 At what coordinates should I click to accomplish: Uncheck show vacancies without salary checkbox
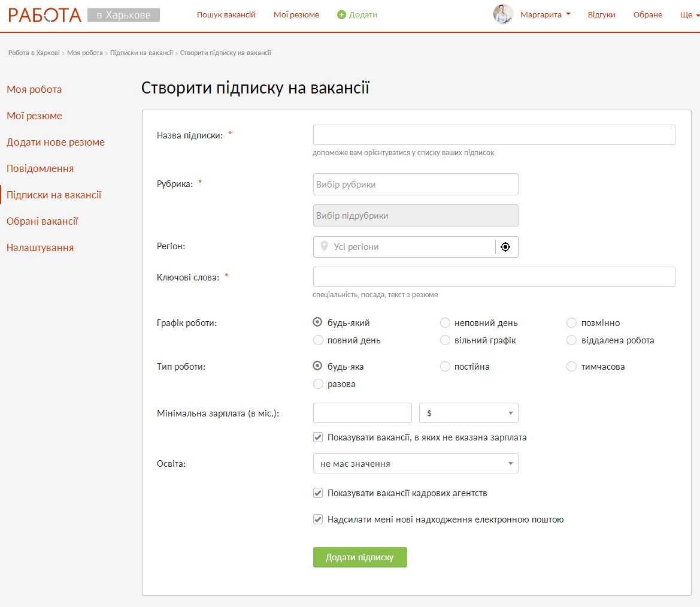[318, 437]
